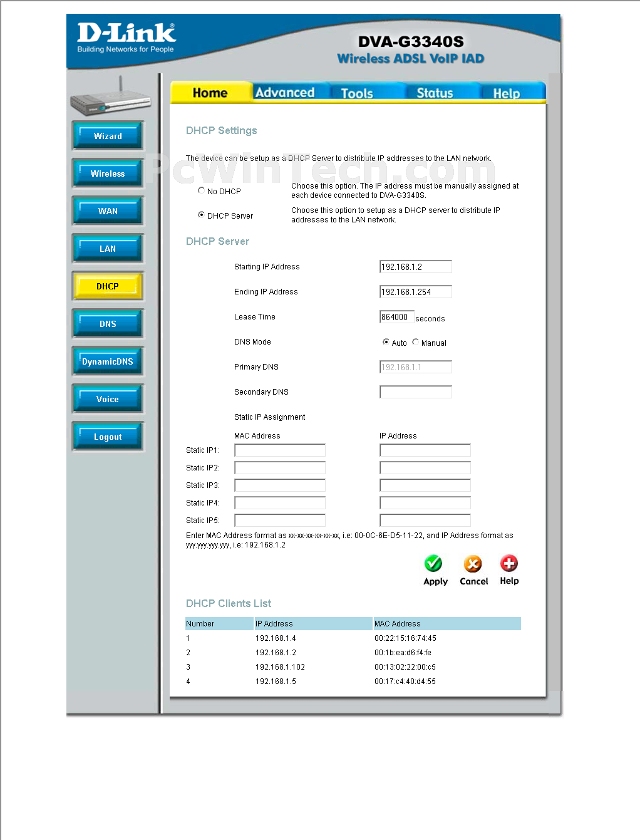Open LAN settings in sidebar

108,249
